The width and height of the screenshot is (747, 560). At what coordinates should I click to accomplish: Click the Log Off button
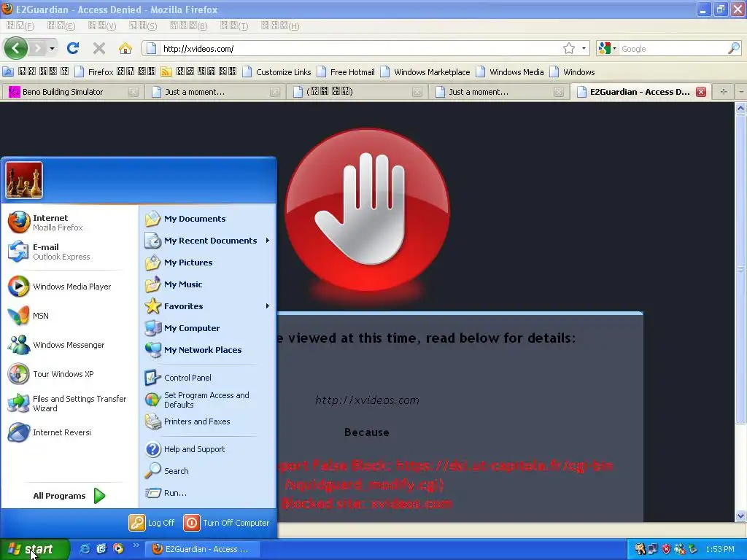[x=152, y=523]
